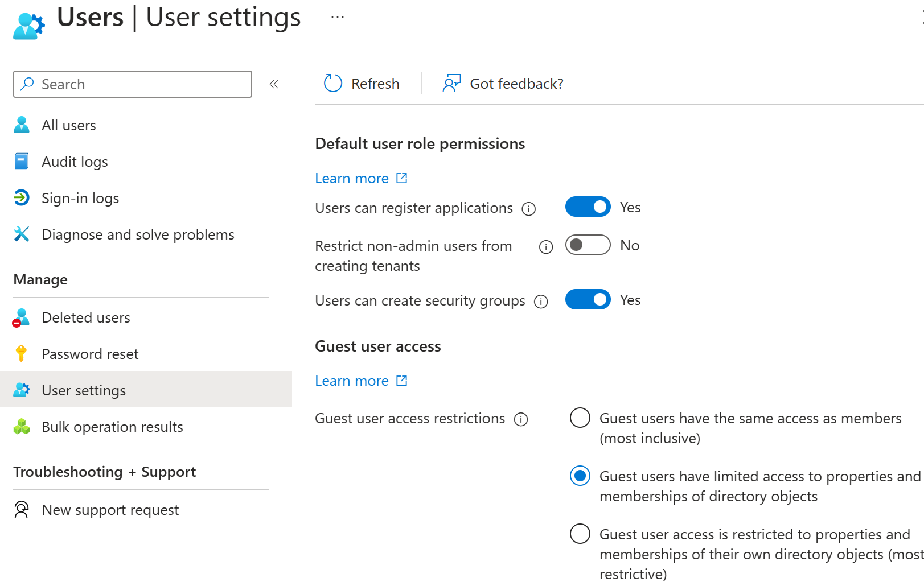Click the New support request headset icon

(x=22, y=509)
